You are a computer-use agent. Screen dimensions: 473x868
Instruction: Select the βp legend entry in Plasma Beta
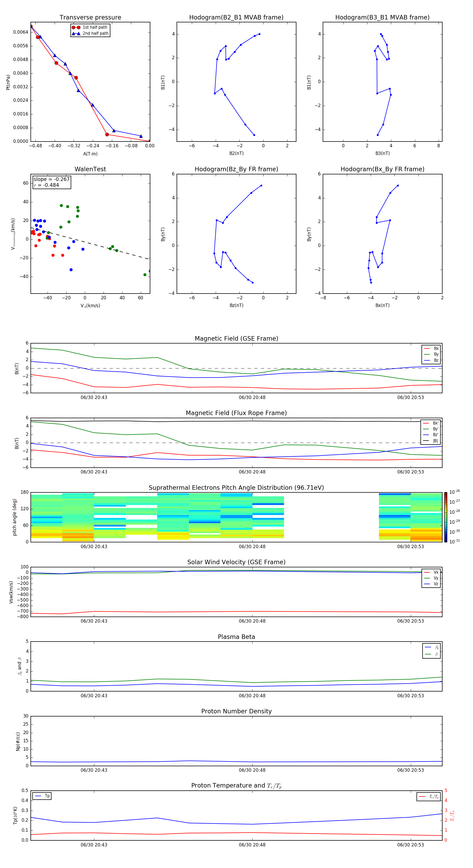[431, 647]
